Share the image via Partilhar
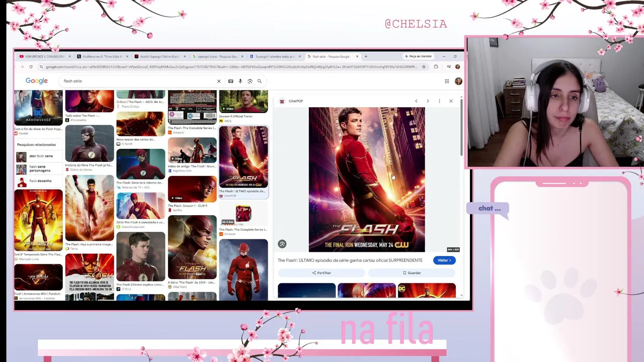Viewport: 644px width, 362px height. coord(321,273)
